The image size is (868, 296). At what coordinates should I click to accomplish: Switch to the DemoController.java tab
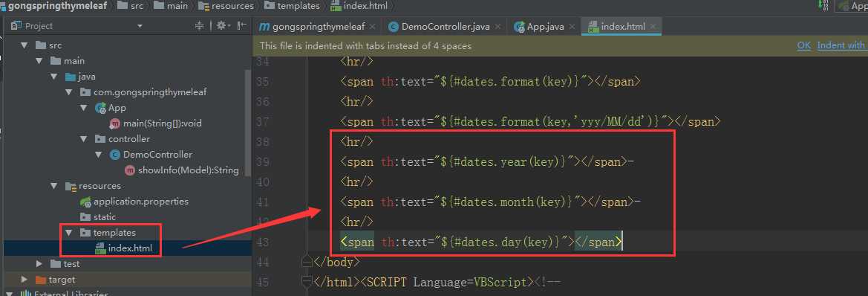point(446,27)
